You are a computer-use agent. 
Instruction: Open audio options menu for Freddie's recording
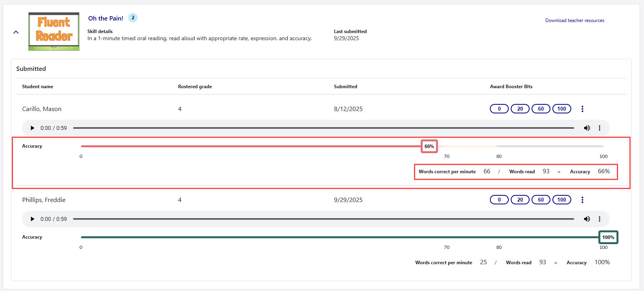pyautogui.click(x=600, y=219)
